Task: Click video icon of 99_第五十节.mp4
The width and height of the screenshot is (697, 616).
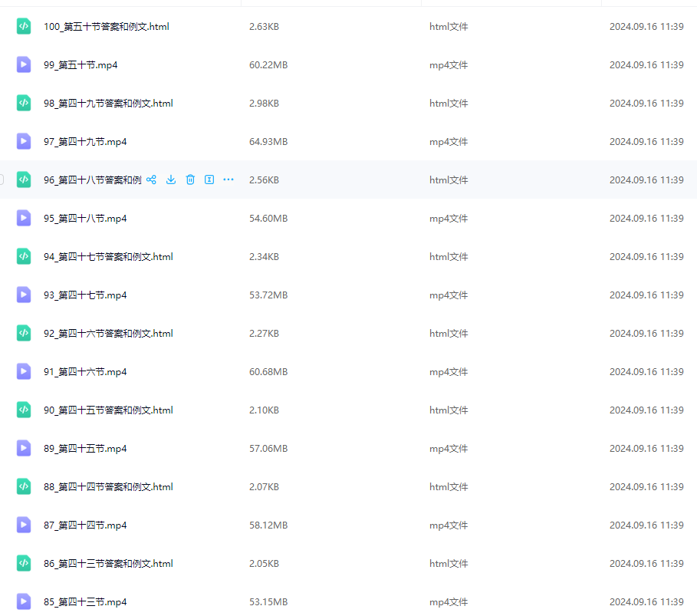Action: pos(24,64)
